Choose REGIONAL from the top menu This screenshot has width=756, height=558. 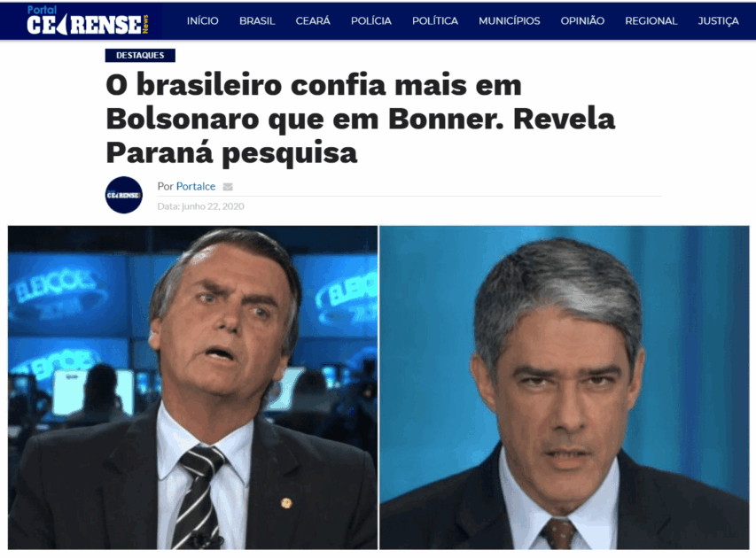coord(651,20)
